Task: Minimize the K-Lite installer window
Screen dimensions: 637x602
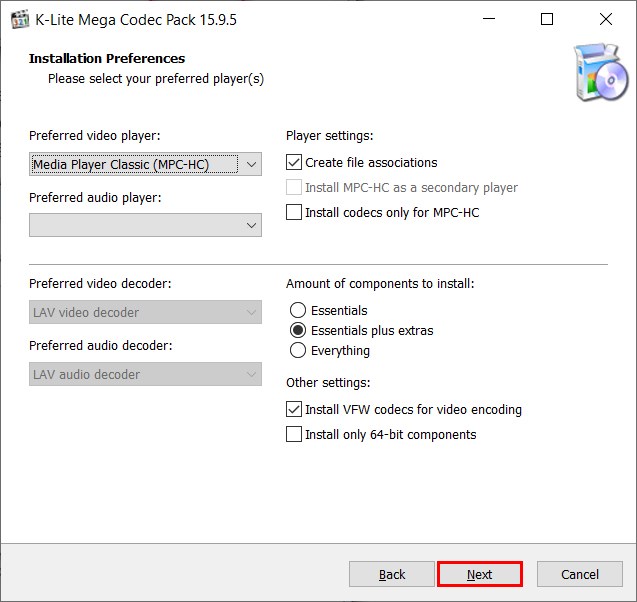Action: tap(488, 19)
